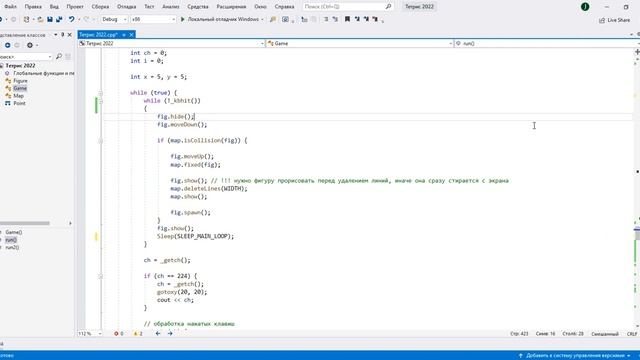Collapse the 'while (true)' code block
The image size is (640, 360).
tap(100, 93)
